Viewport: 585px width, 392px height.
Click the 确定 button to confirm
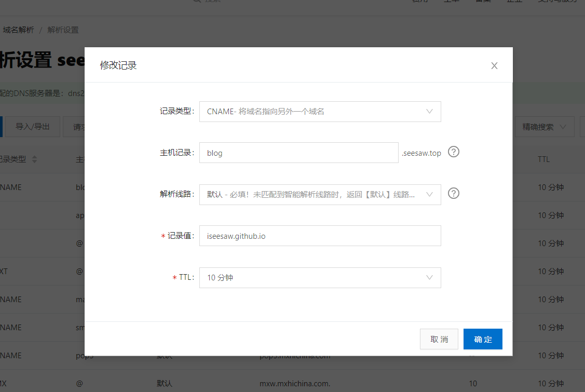coord(482,339)
